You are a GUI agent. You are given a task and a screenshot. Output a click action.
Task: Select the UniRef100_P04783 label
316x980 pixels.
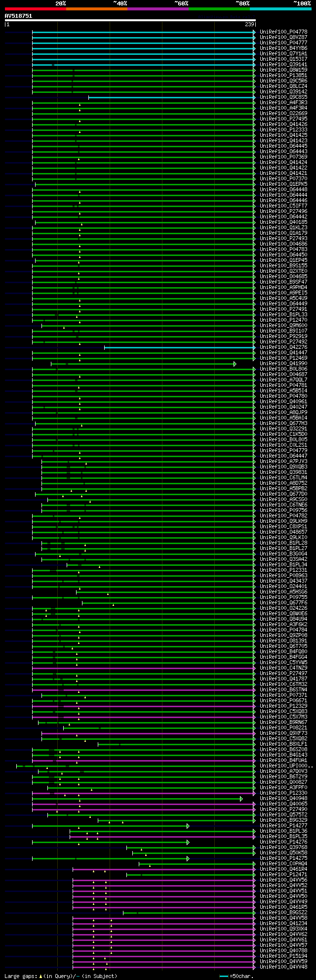pyautogui.click(x=283, y=250)
